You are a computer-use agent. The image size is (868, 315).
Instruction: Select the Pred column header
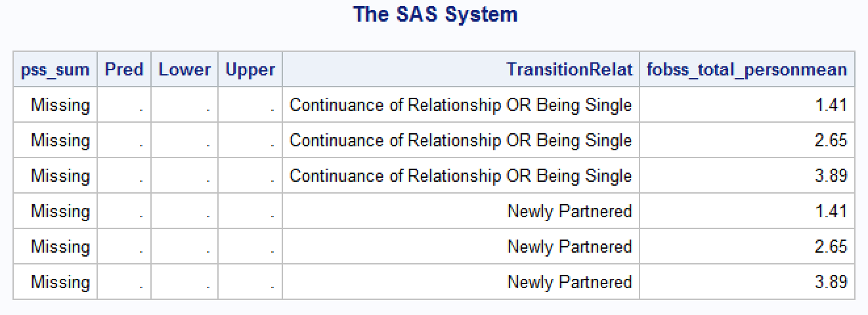point(124,70)
